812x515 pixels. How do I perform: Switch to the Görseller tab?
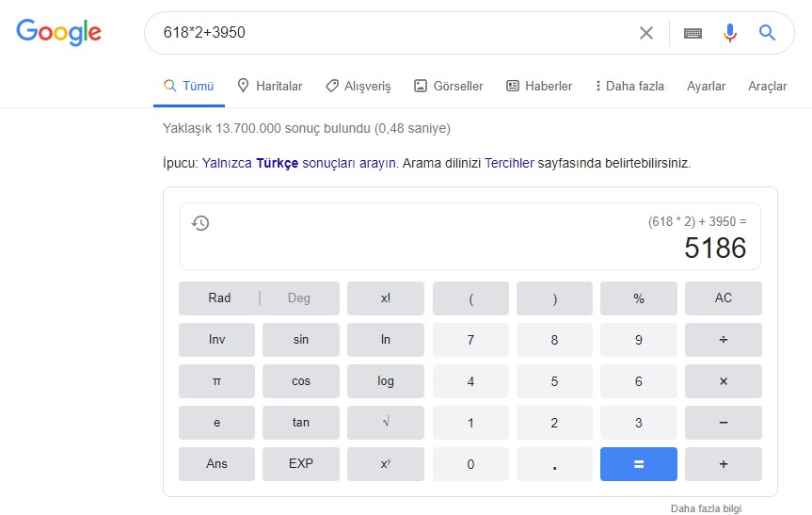tap(448, 86)
